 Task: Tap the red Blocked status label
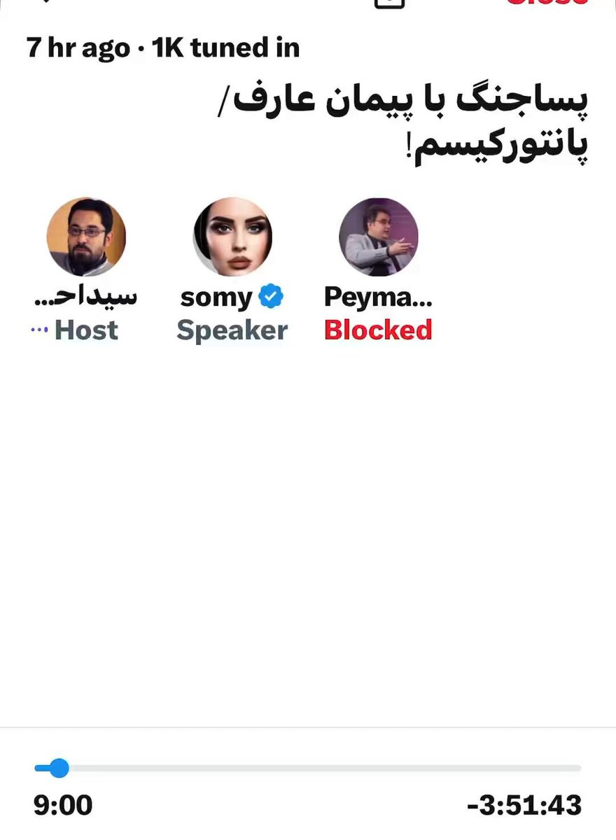(378, 330)
